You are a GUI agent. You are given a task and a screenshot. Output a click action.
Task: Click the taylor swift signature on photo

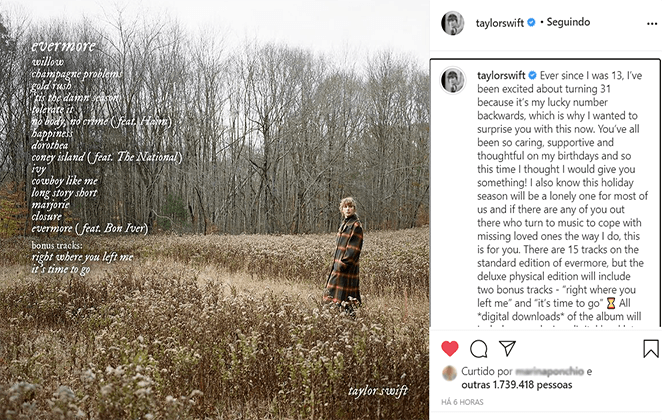[380, 389]
